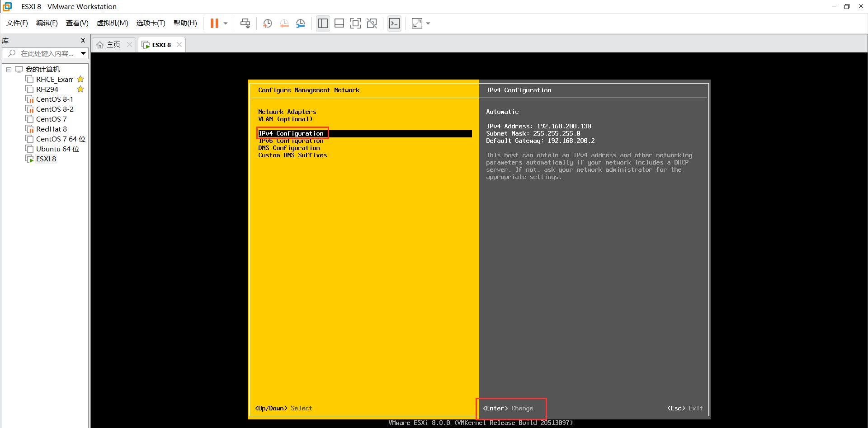Viewport: 868px width, 428px height.
Task: Click Network Adapters in ESXi menu
Action: 287,112
